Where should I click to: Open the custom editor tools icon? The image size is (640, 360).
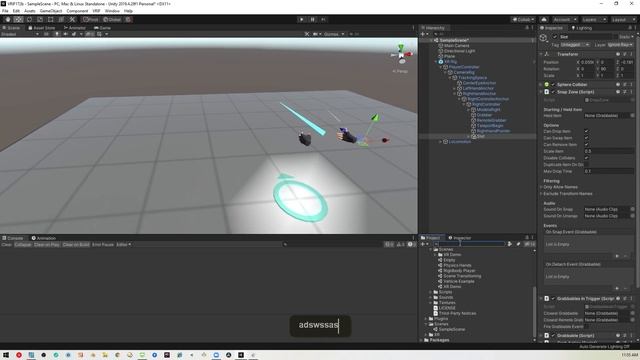(72, 20)
